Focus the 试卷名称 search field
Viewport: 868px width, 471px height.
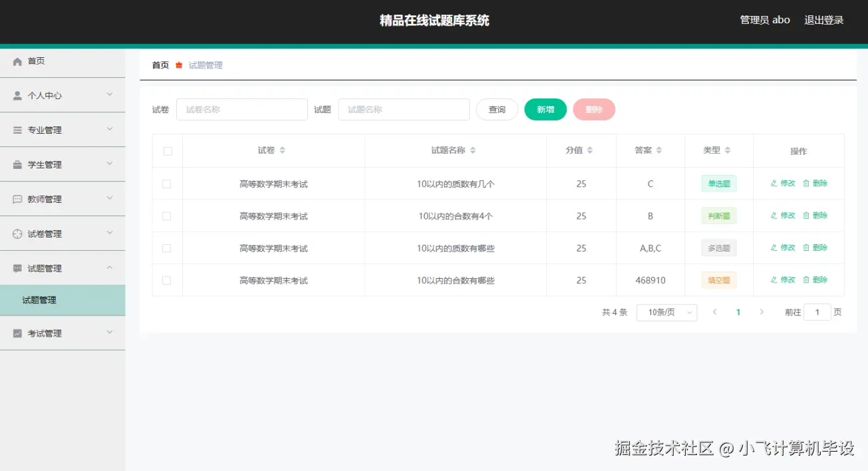[x=242, y=110]
